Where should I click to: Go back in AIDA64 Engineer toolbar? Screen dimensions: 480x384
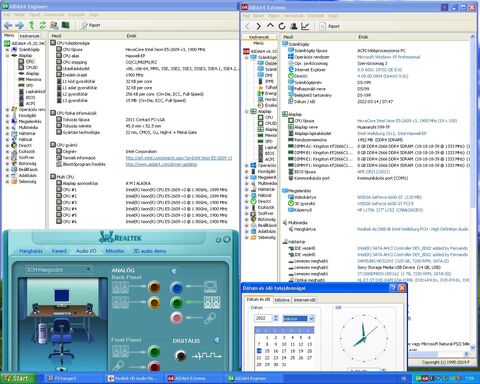point(8,25)
